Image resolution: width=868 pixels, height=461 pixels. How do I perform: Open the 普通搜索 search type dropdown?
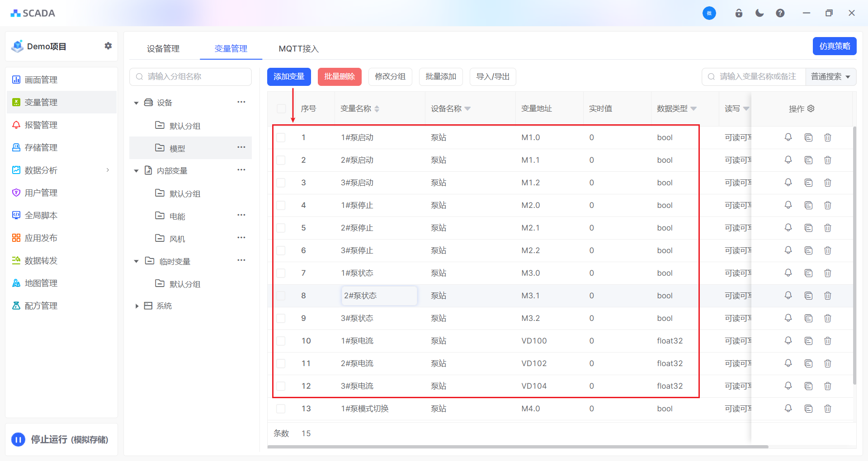click(x=830, y=77)
